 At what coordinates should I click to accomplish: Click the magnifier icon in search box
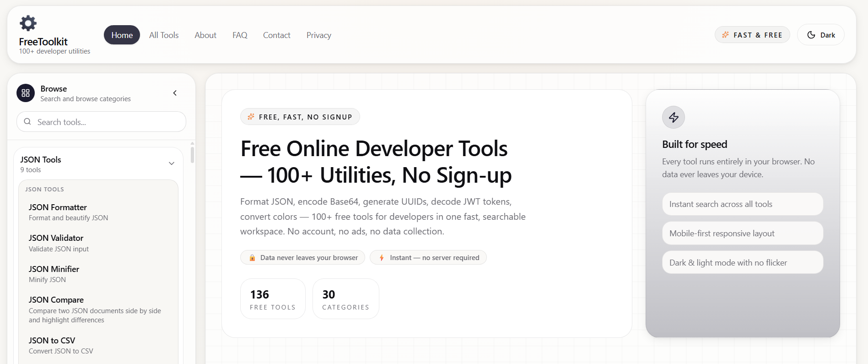click(27, 122)
